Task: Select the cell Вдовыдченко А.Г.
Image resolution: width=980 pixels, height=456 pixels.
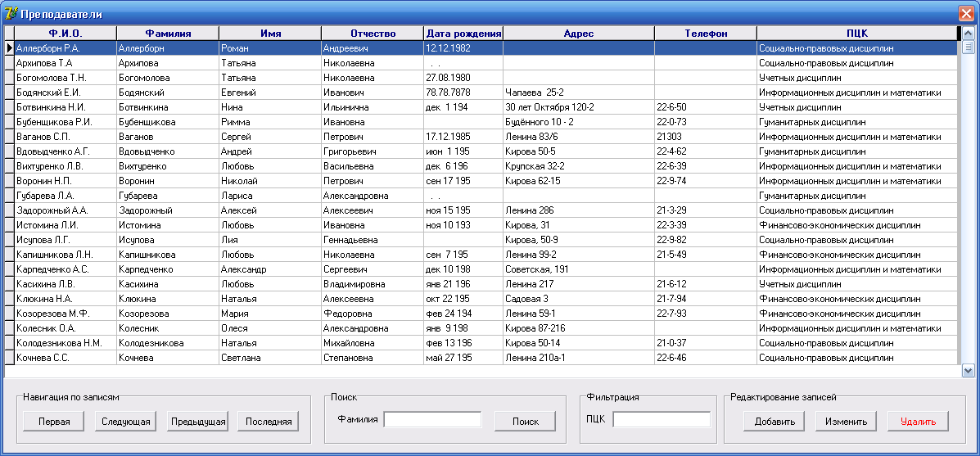Action: tap(65, 151)
